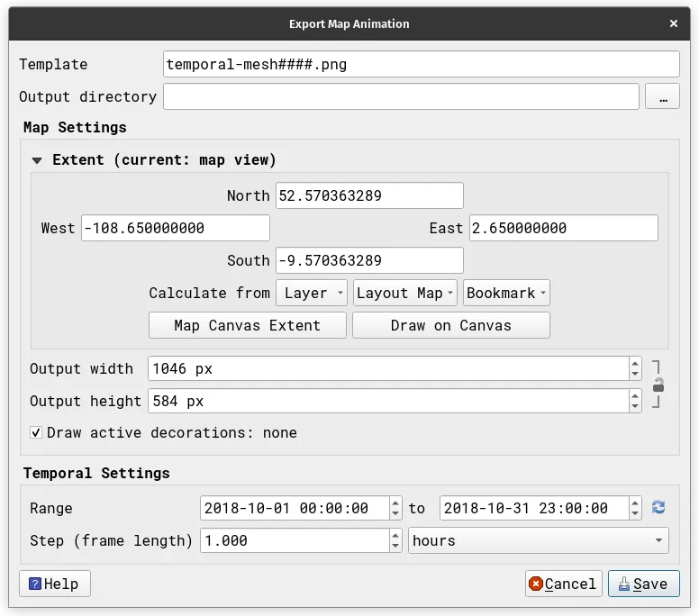Collapse the Extent section triangle
Image resolution: width=699 pixels, height=616 pixels.
point(37,160)
